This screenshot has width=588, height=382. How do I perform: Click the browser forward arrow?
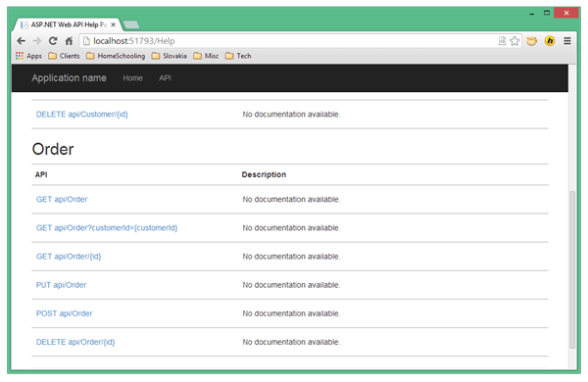click(x=37, y=41)
